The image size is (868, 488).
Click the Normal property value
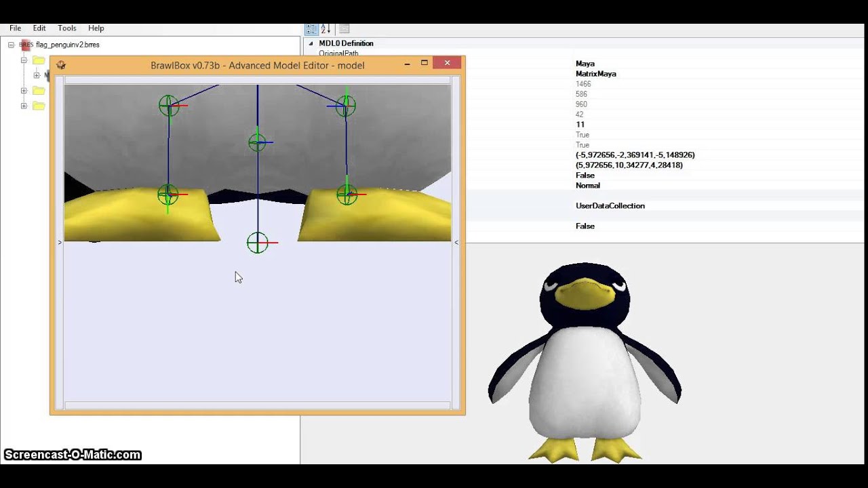pos(588,186)
